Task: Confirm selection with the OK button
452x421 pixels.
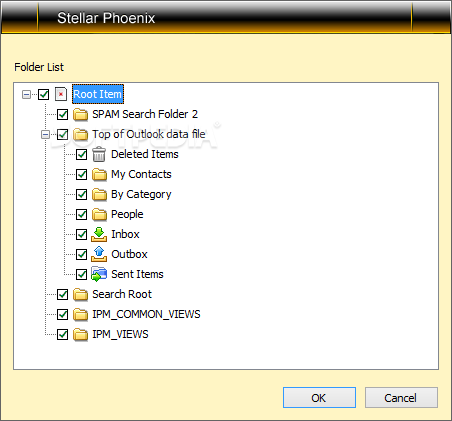Action: coord(319,397)
